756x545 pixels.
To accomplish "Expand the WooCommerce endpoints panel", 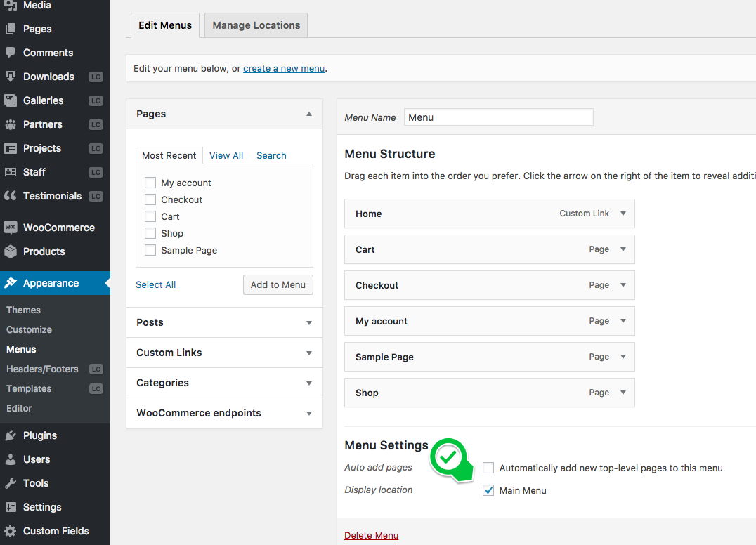I will click(309, 414).
